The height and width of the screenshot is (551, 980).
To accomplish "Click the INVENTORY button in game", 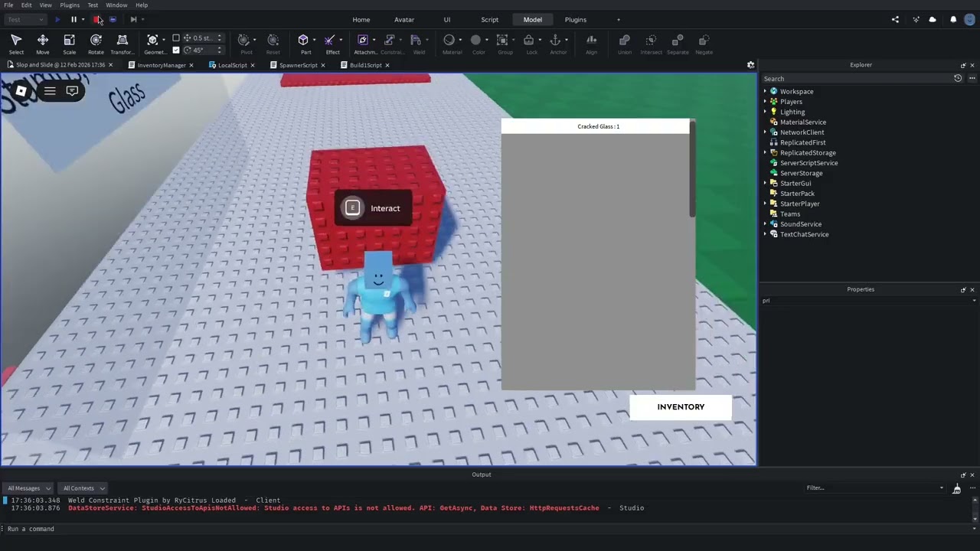I will (x=681, y=407).
